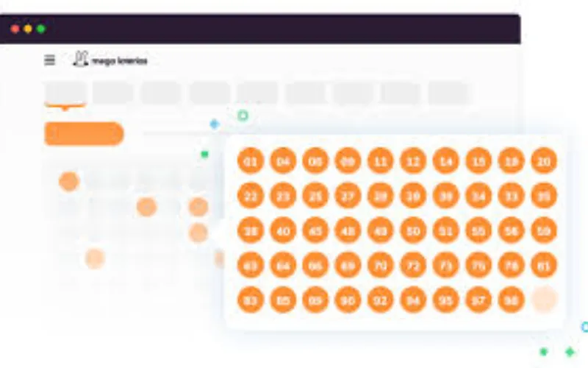This screenshot has height=368, width=588.
Task: Open the hamburger menu
Action: (x=49, y=60)
